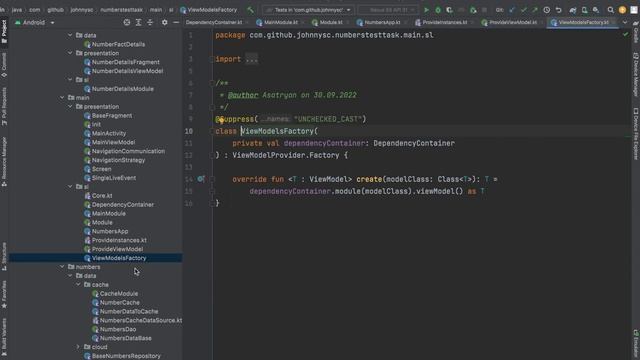
Task: Click the rollback undo arrow icon
Action: point(558,10)
